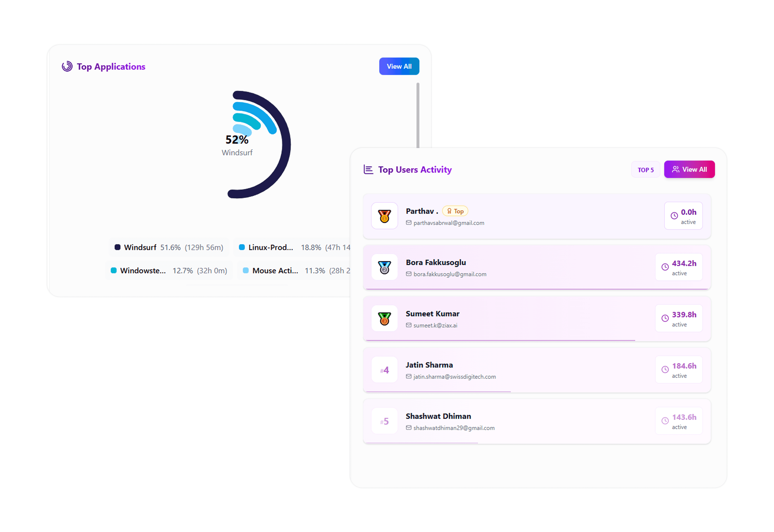Viewport: 774px width, 532px height.
Task: Hide Mouse Activity via its legend swatch
Action: click(246, 270)
